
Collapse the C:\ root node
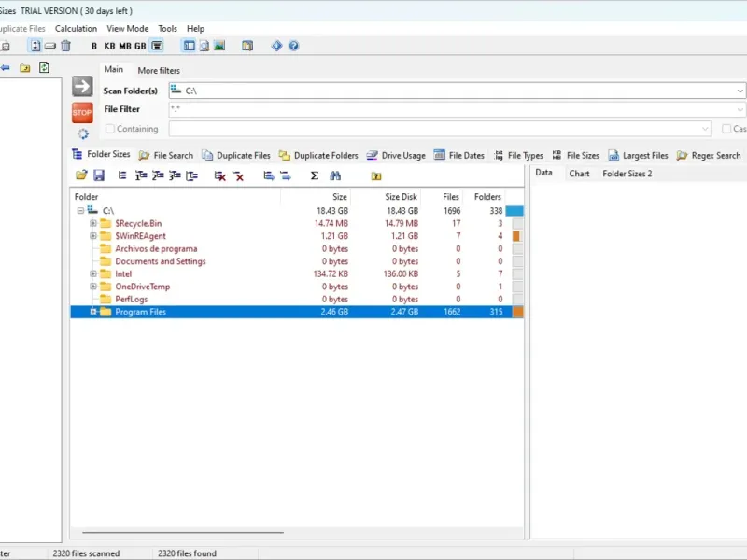(x=80, y=211)
